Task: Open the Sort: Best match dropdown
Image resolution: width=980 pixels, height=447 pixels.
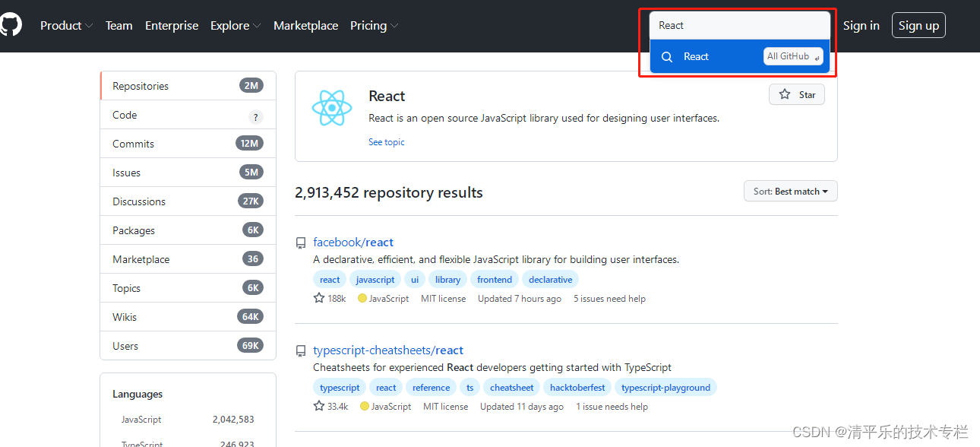Action: click(791, 192)
